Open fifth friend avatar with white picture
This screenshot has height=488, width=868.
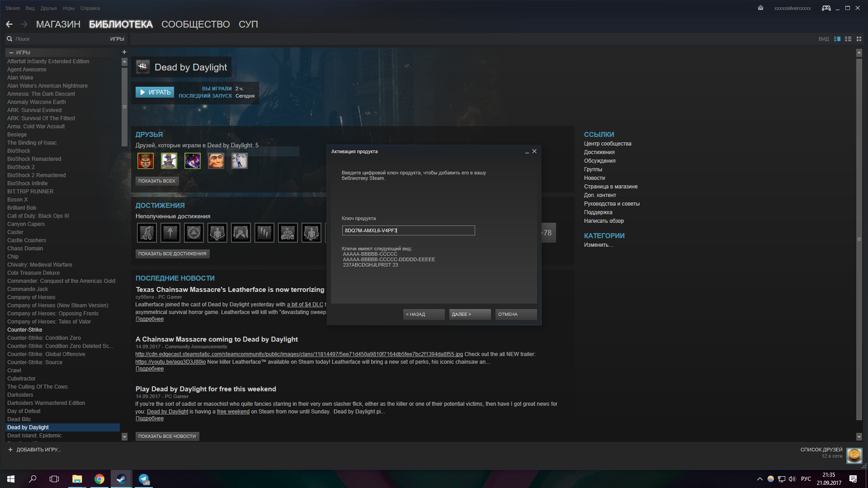(x=240, y=160)
